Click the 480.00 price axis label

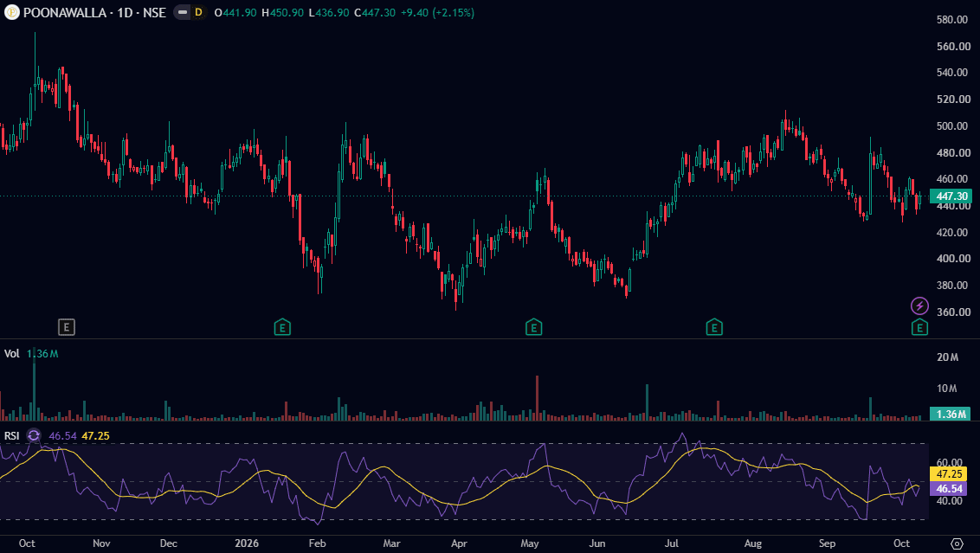[x=953, y=152]
